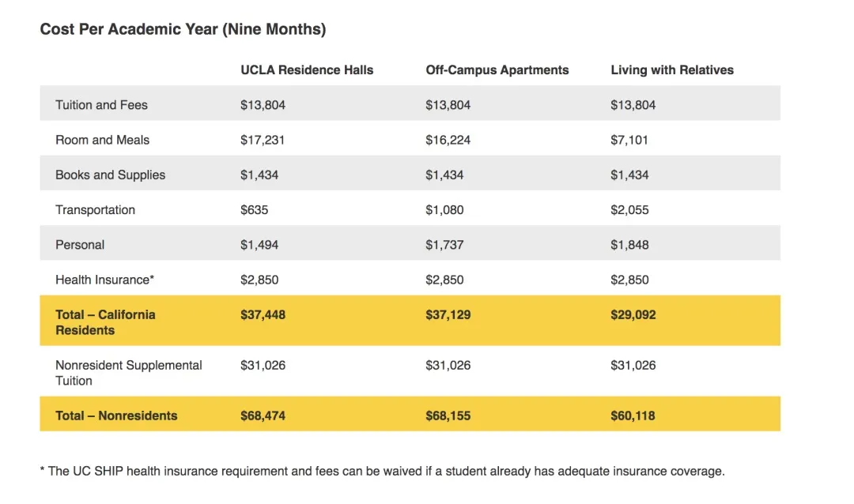854x504 pixels.
Task: Select the Health Insurance* row label
Action: pos(104,280)
